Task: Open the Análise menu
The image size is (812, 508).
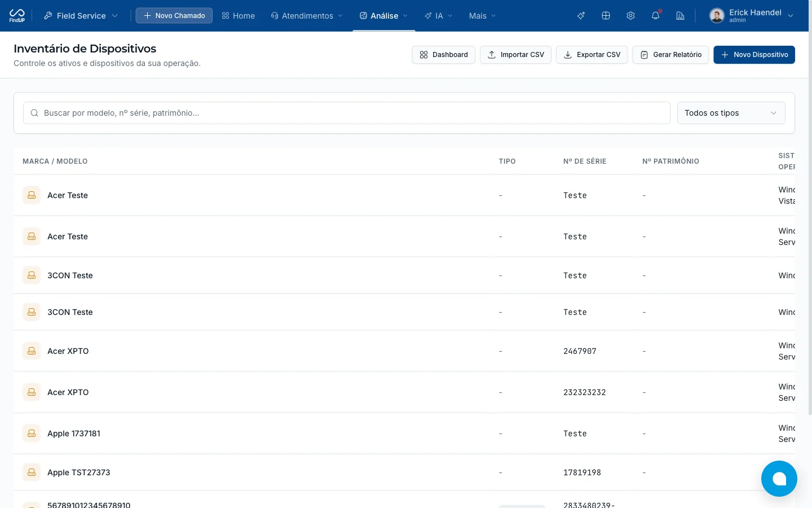Action: point(383,16)
